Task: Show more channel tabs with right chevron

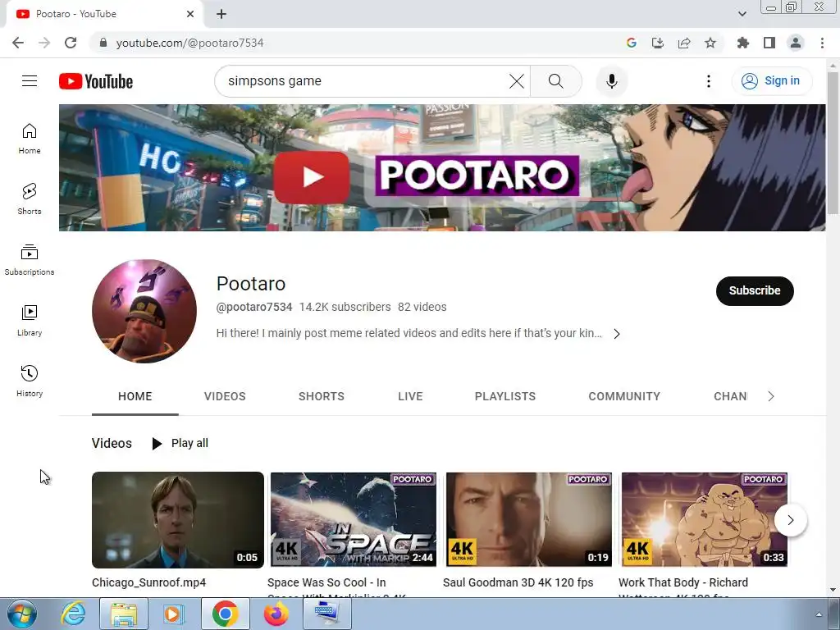Action: (771, 396)
